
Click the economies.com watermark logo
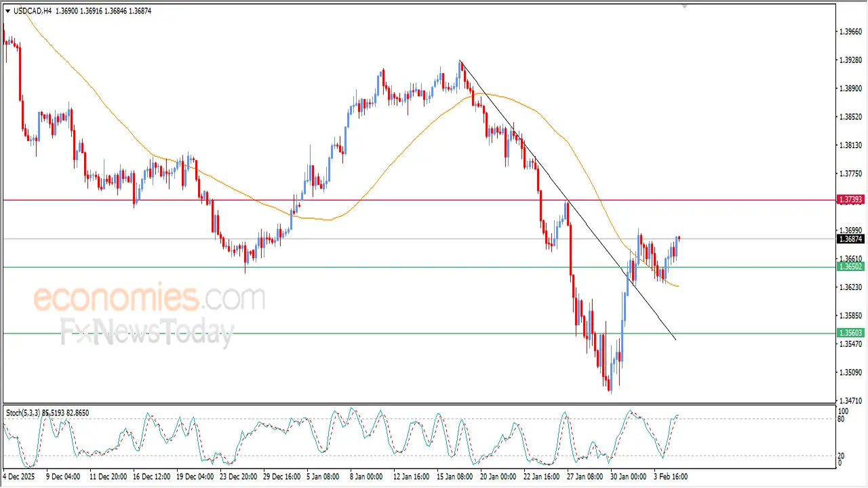pyautogui.click(x=149, y=298)
